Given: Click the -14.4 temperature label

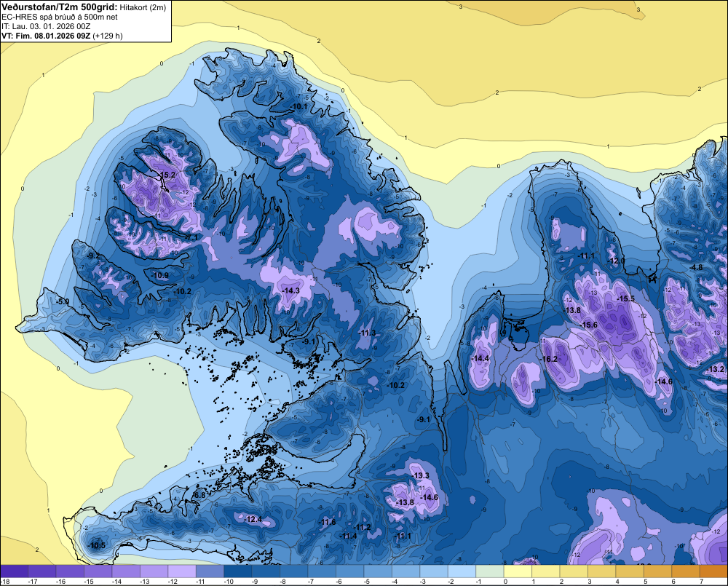Looking at the screenshot, I should (480, 358).
